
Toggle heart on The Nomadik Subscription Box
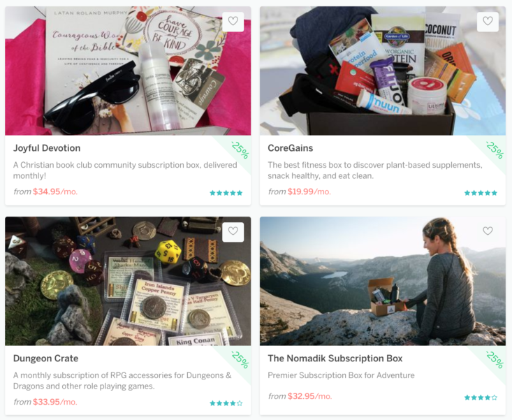coord(488,231)
